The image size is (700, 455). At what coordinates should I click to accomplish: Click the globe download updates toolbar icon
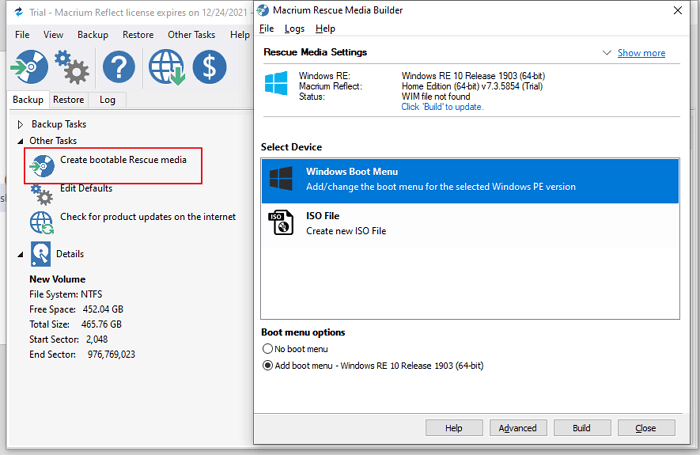[x=167, y=67]
